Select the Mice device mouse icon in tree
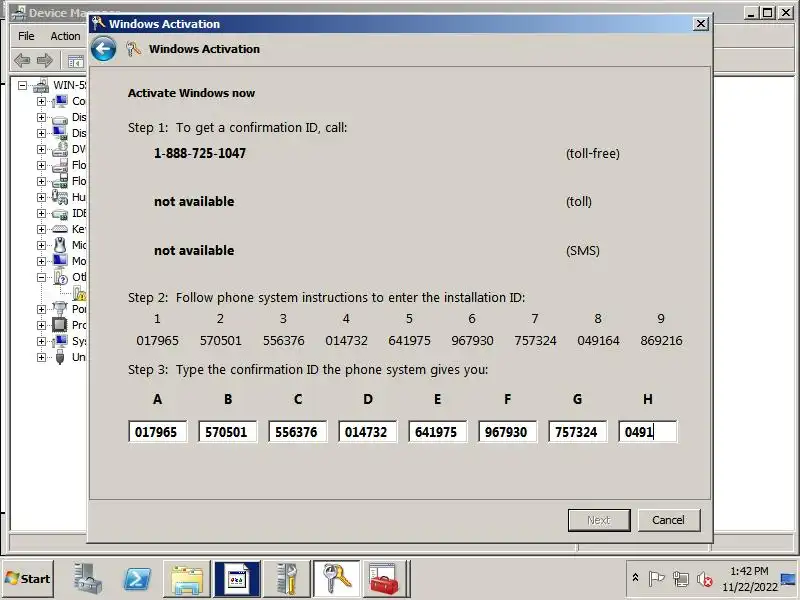 tap(60, 245)
